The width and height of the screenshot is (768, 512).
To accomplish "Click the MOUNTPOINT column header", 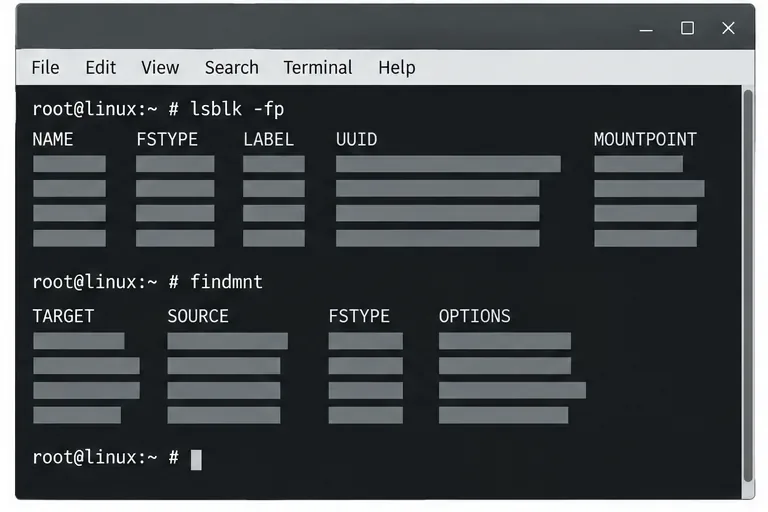I will point(645,140).
